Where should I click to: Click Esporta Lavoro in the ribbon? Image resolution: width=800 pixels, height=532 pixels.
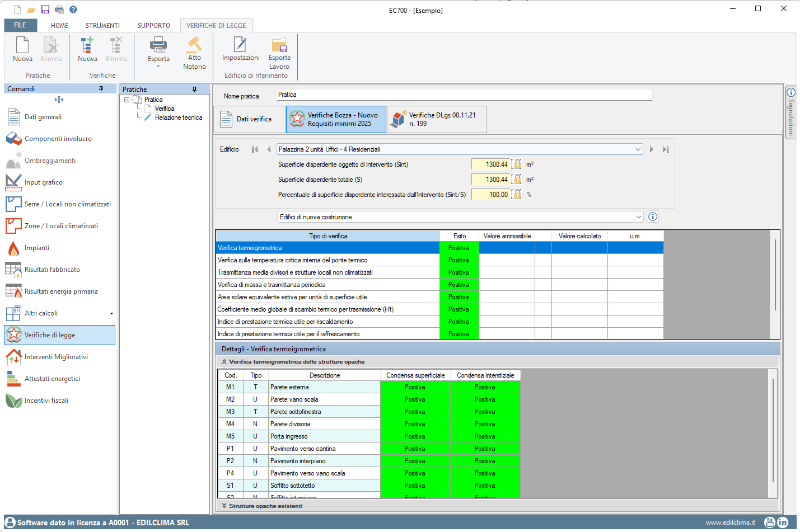pos(279,53)
